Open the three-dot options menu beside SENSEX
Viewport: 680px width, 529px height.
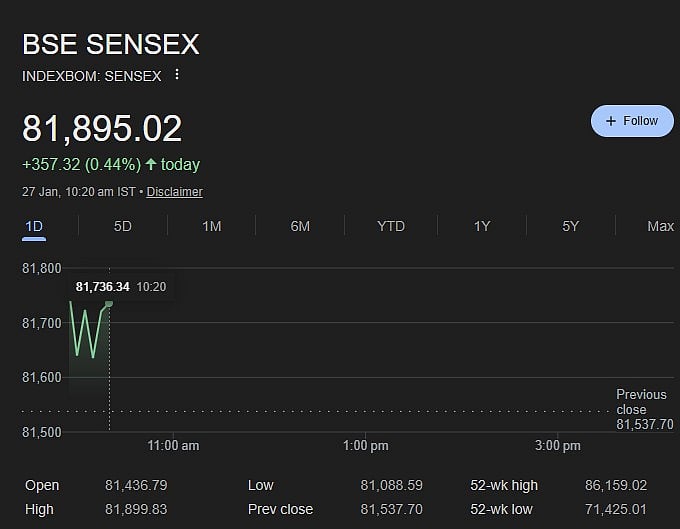point(177,75)
